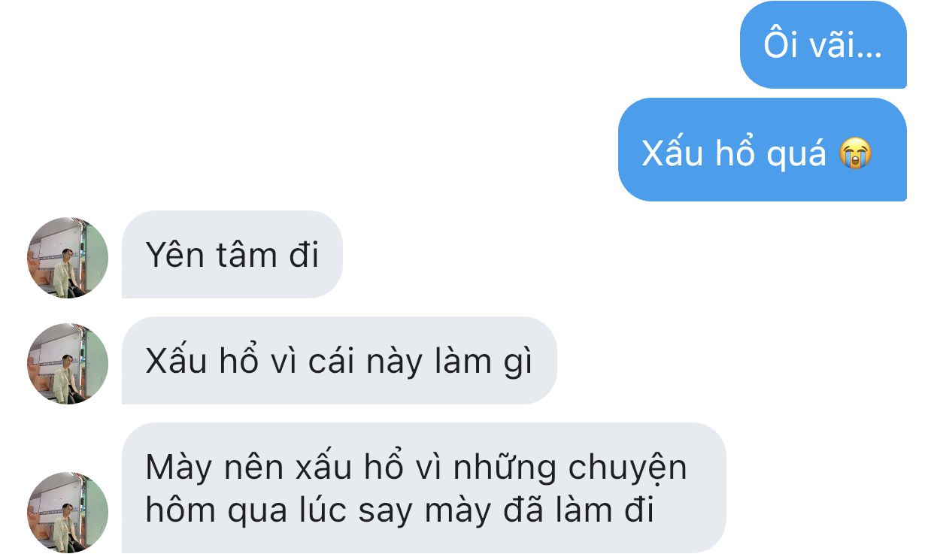Select the blue 'Xấu hổ quá' message bubble
This screenshot has height=560, width=934.
[763, 150]
